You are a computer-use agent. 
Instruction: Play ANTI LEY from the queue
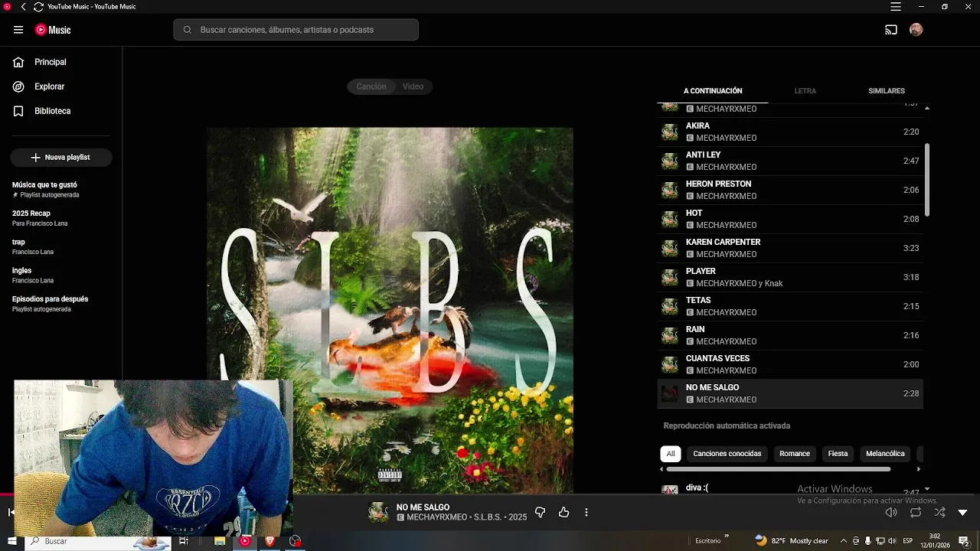click(x=790, y=161)
